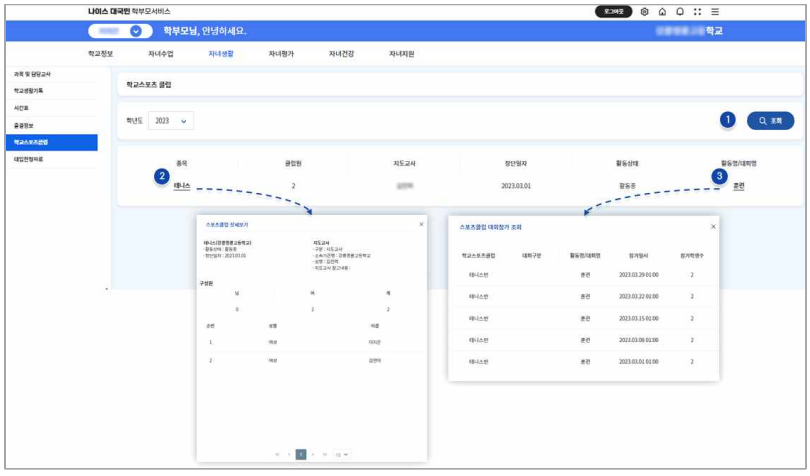
Task: Open the rows-per-page 10 dropdown
Action: (341, 454)
